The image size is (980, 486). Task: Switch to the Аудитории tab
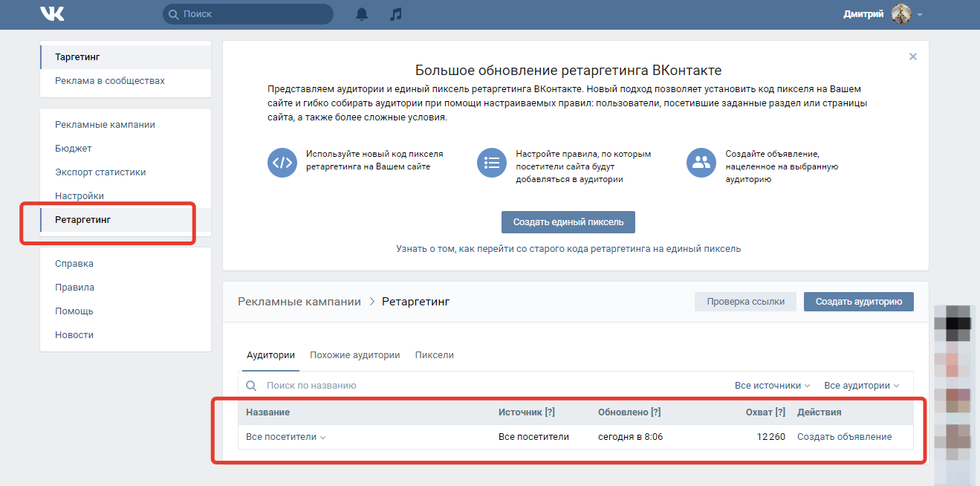pyautogui.click(x=270, y=355)
